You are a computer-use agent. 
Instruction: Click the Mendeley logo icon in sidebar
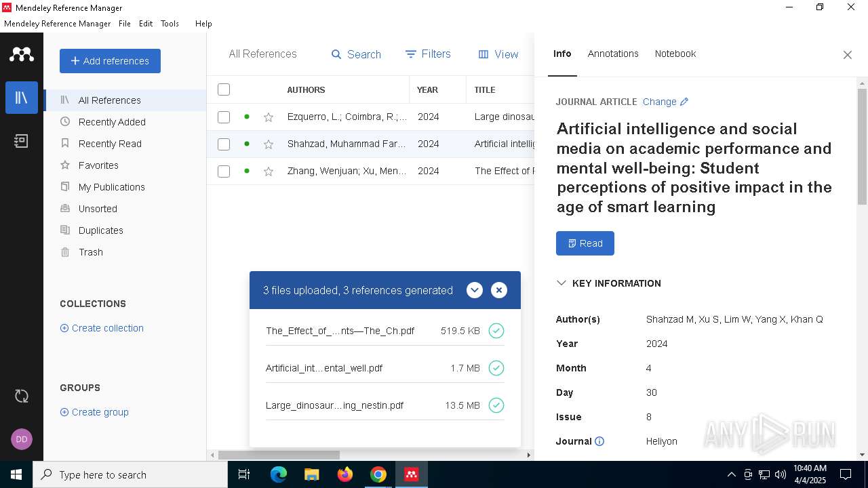point(22,54)
